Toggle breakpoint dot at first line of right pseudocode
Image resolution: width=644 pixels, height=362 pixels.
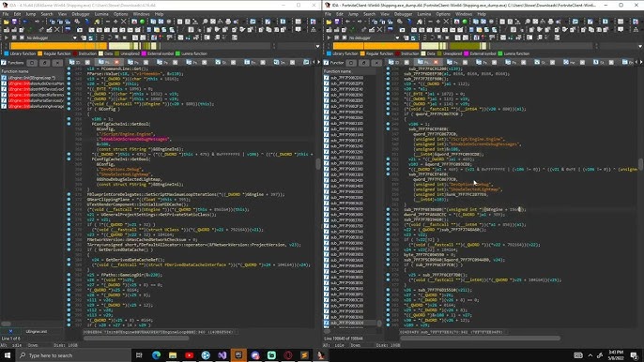[x=388, y=69]
